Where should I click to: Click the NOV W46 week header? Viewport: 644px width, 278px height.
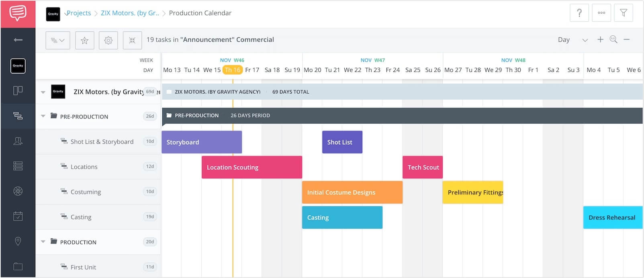coord(232,60)
